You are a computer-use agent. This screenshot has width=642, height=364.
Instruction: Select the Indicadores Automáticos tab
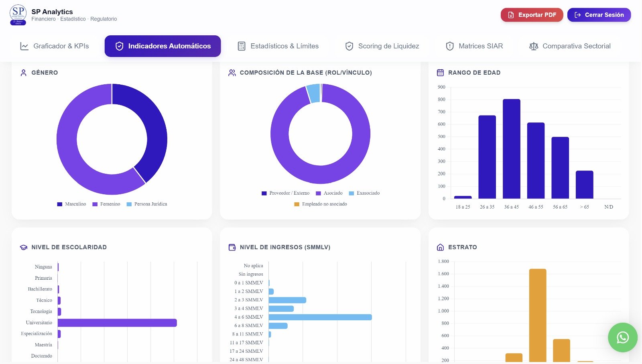(x=163, y=46)
